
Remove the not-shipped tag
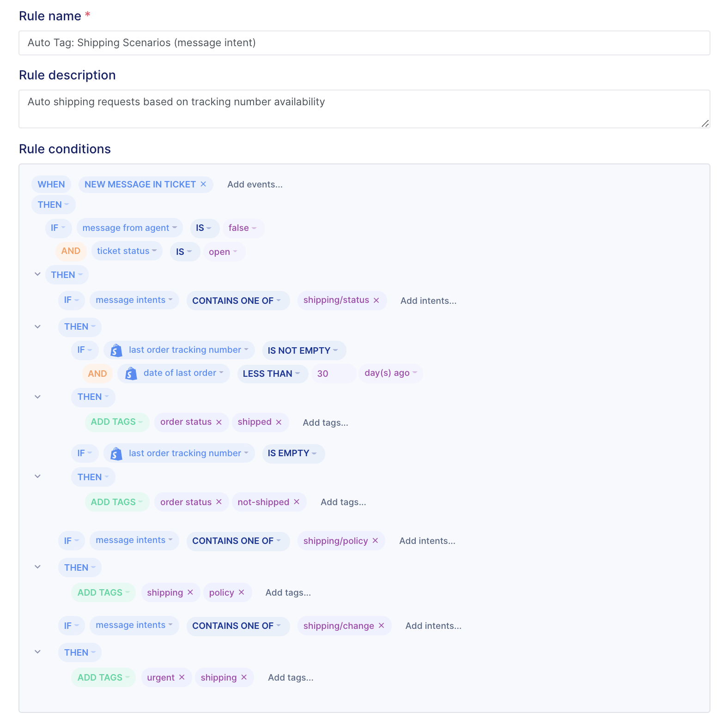coord(297,502)
